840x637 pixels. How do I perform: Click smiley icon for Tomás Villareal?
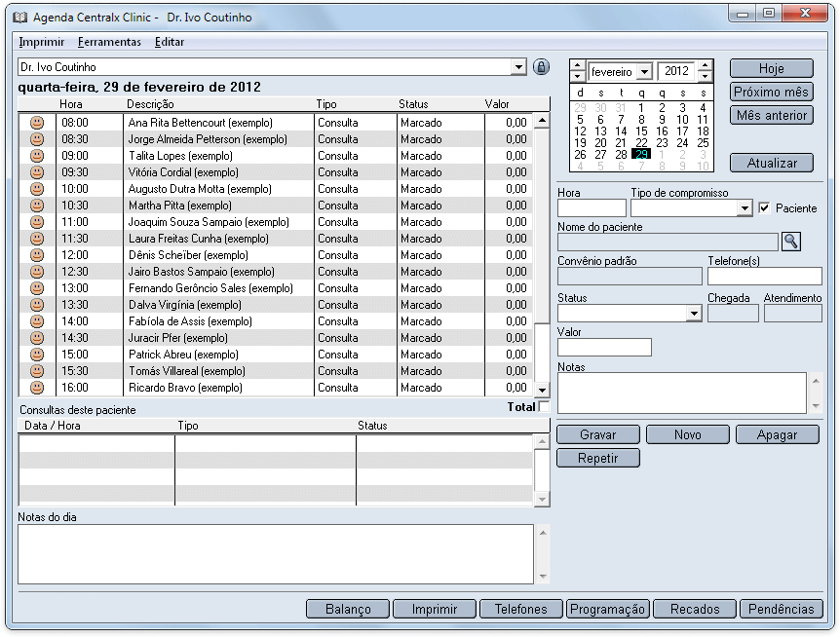(x=37, y=371)
